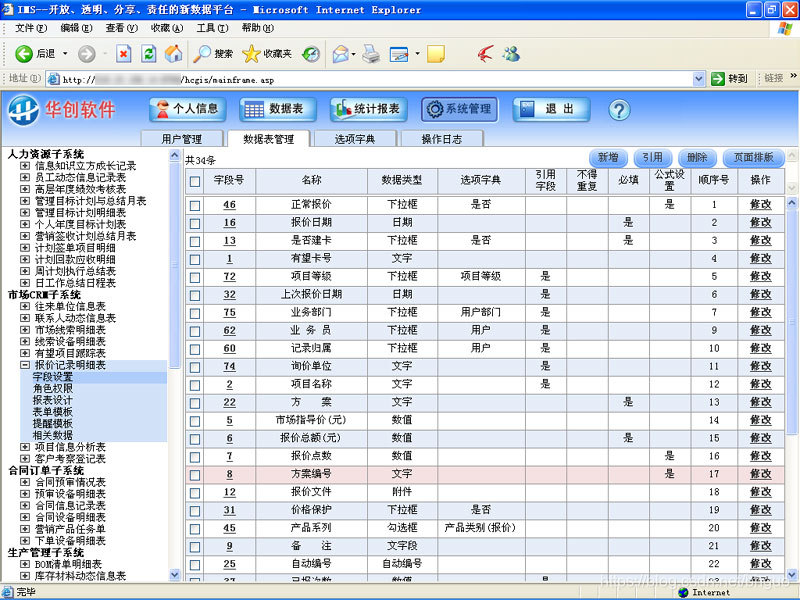The width and height of the screenshot is (800, 600).
Task: Click the Edit page icon in toolbar
Action: [398, 54]
